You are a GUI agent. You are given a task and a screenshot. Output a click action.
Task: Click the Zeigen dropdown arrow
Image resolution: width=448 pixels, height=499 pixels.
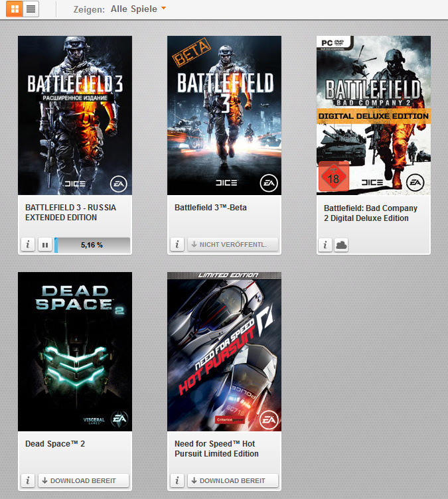click(164, 8)
